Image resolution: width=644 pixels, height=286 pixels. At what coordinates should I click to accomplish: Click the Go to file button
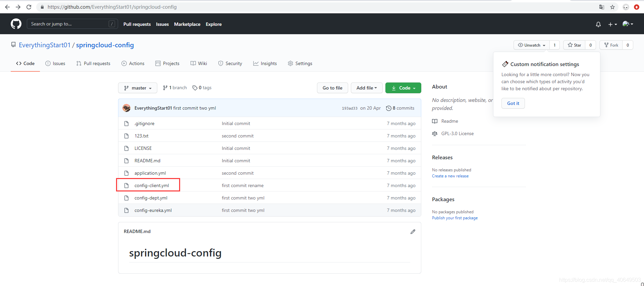(332, 88)
